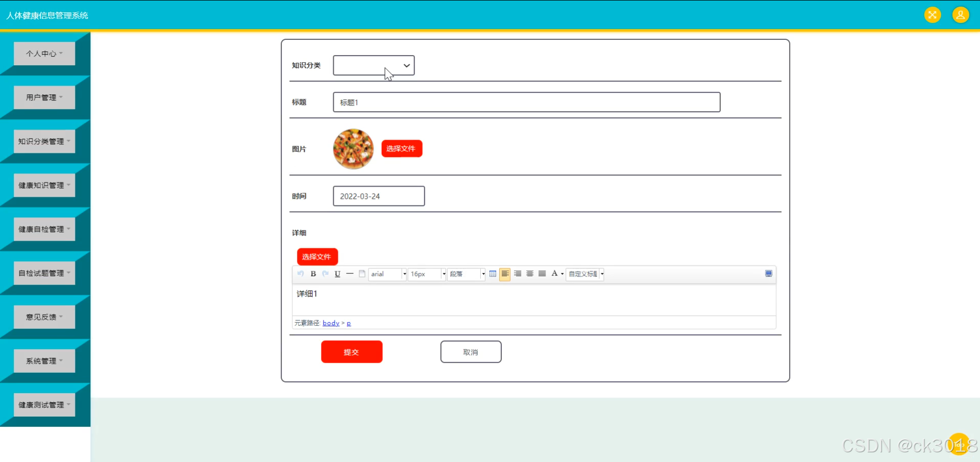The width and height of the screenshot is (980, 462).
Task: Expand the 用户管理 sidebar menu
Action: coord(44,97)
